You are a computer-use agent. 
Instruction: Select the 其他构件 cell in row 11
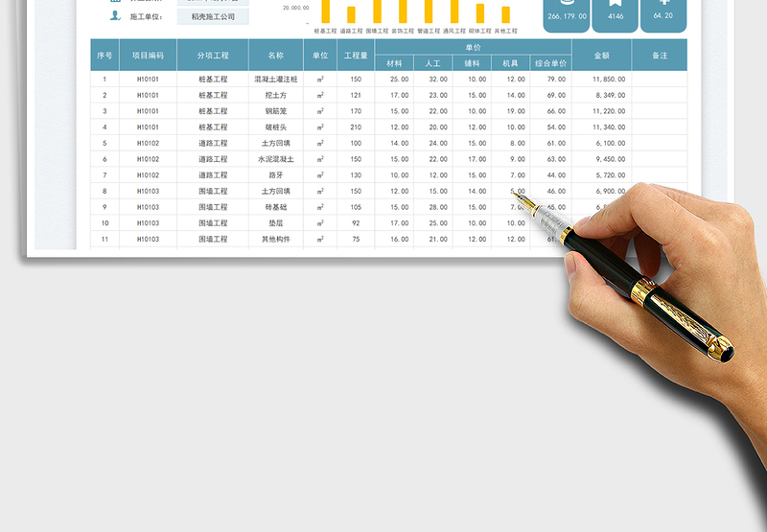276,239
